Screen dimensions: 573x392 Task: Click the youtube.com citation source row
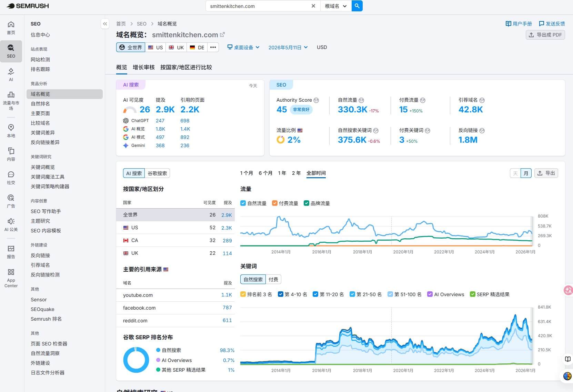[175, 295]
